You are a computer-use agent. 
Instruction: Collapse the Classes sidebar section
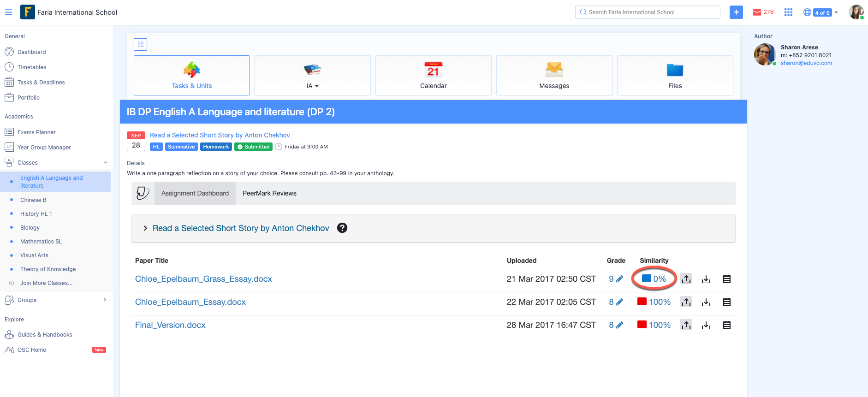point(105,163)
